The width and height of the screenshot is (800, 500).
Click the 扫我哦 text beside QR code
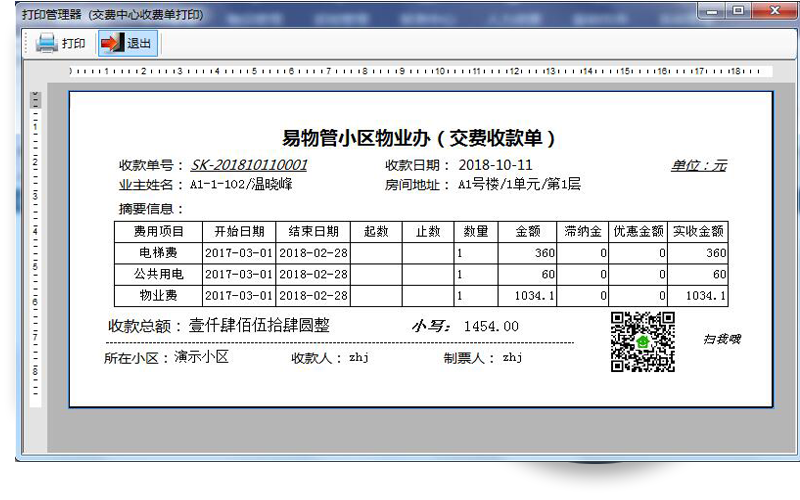pyautogui.click(x=721, y=339)
